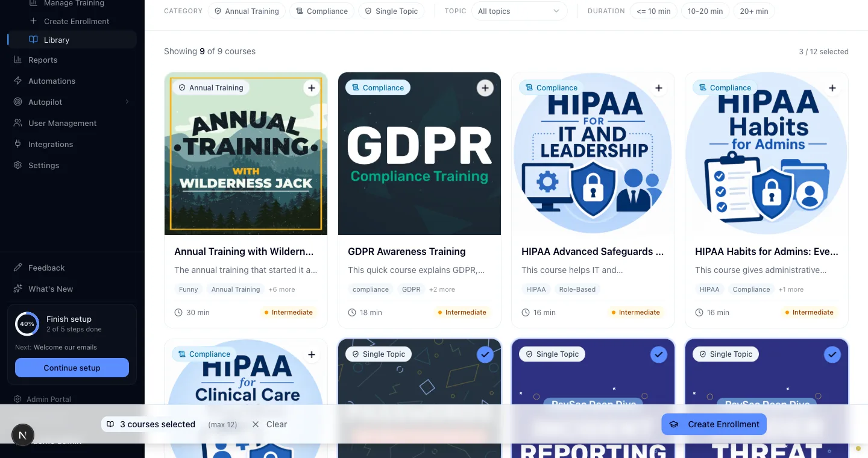
Task: Add HIPAA Habits for Admins with plus
Action: pos(832,88)
